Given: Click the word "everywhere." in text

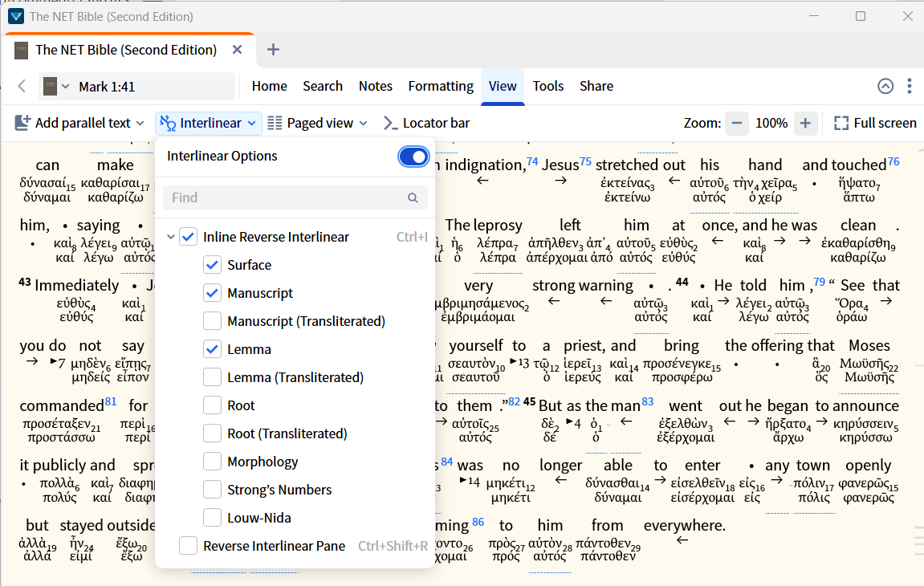Looking at the screenshot, I should pos(684,525).
